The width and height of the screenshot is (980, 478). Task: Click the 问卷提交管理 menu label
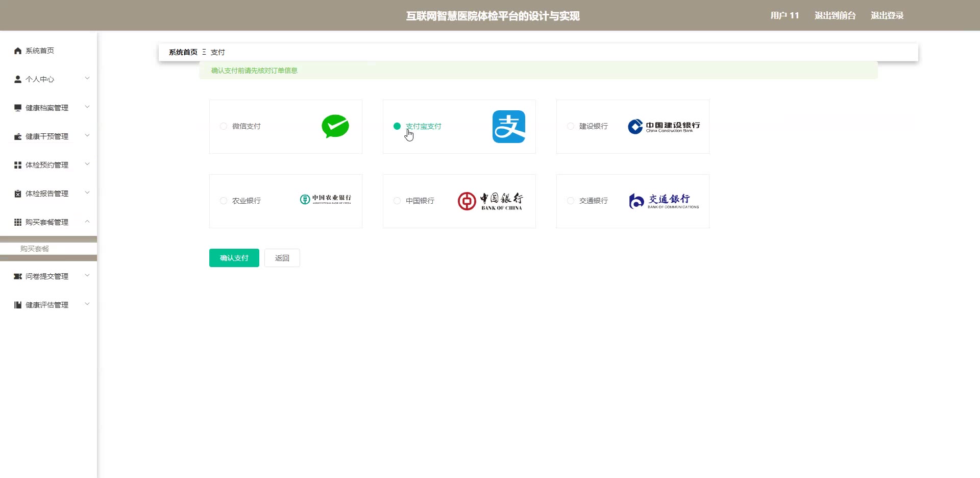click(x=47, y=276)
